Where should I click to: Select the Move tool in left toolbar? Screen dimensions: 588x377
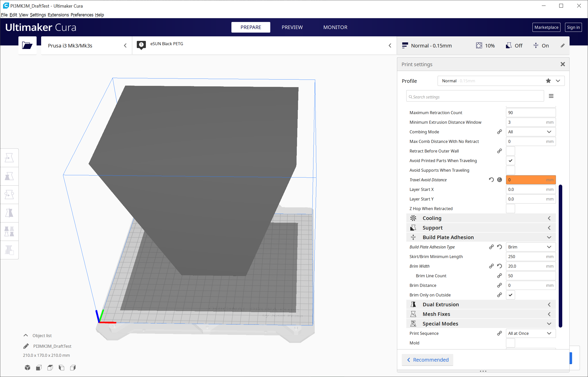click(9, 158)
